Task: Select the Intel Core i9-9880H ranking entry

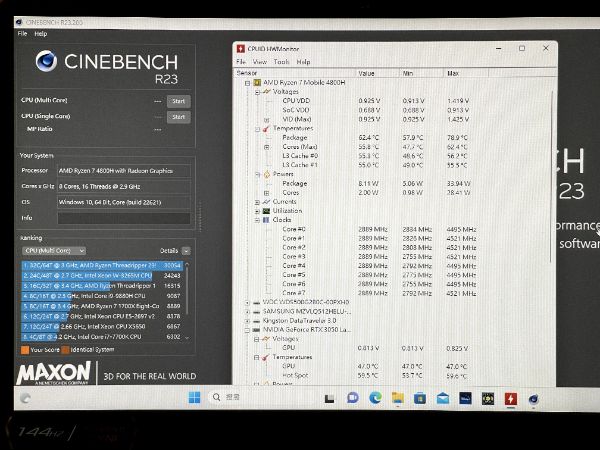Action: click(102, 296)
